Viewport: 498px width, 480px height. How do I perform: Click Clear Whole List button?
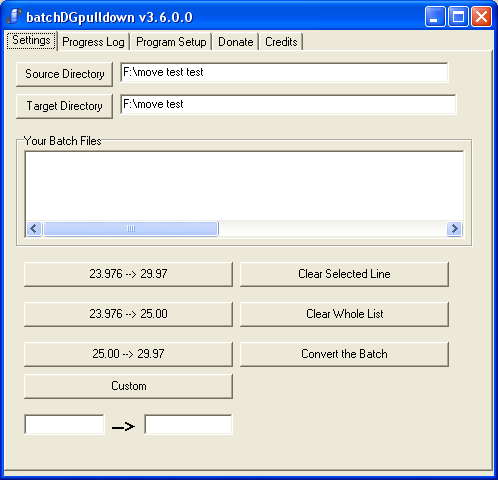pyautogui.click(x=344, y=314)
